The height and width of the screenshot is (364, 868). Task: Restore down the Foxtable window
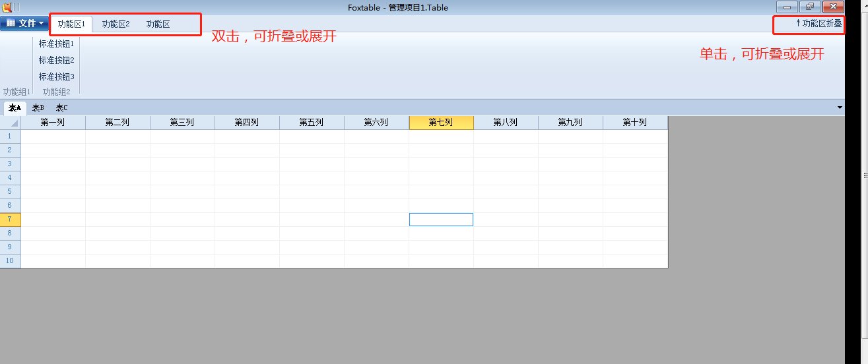click(x=809, y=7)
